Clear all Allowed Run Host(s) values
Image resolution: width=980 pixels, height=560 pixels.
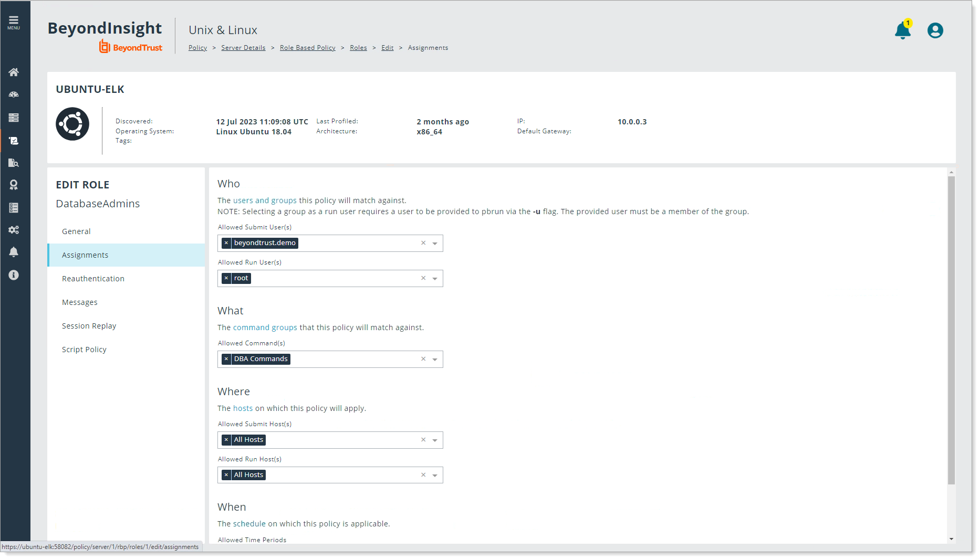click(x=423, y=475)
